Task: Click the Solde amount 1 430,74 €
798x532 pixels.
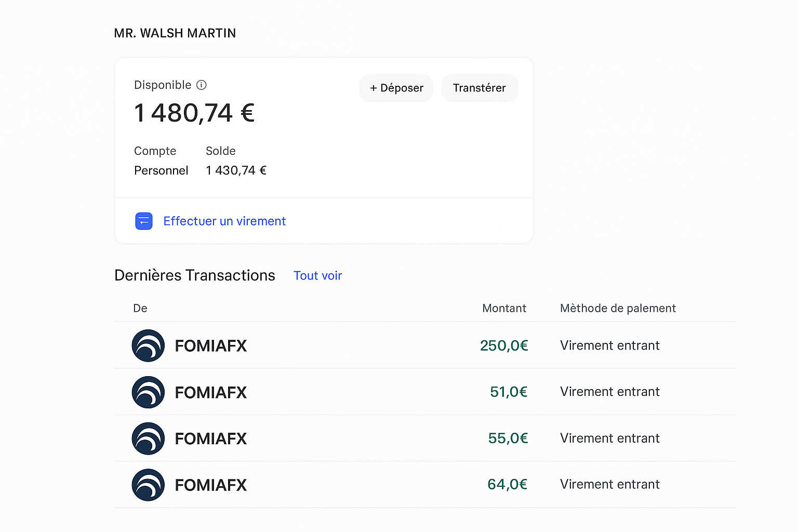Action: point(236,170)
